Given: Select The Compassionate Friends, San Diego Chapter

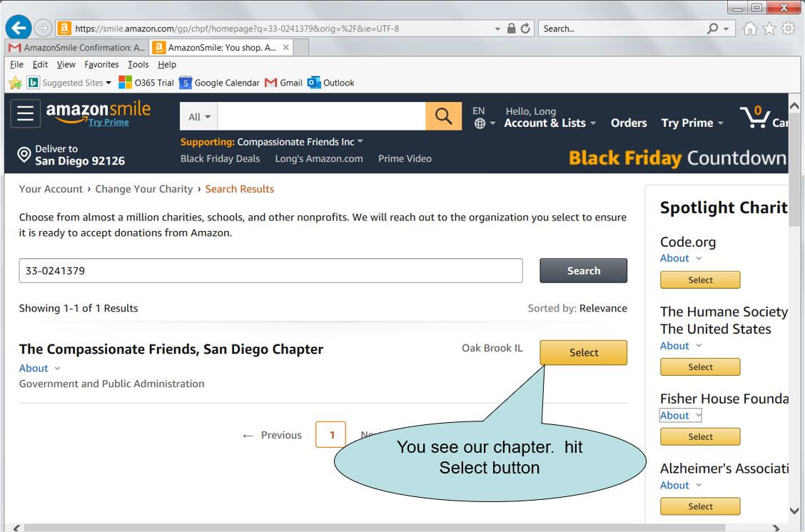Looking at the screenshot, I should (x=583, y=352).
